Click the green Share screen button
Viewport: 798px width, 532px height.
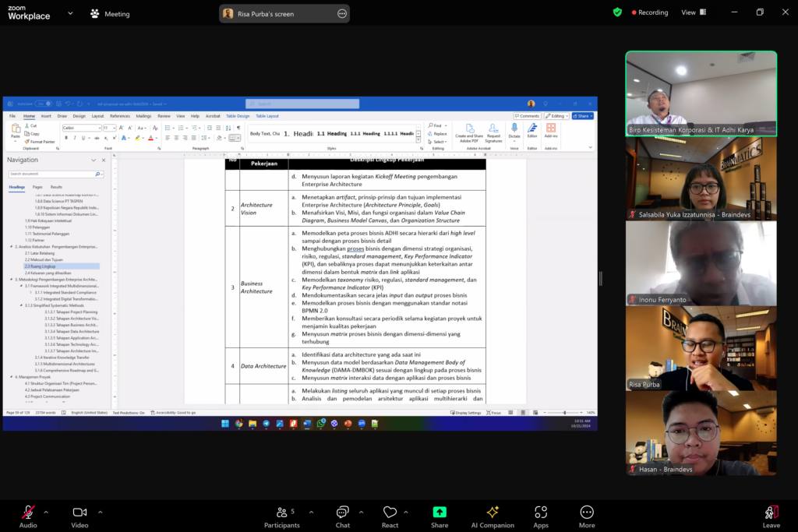click(440, 514)
